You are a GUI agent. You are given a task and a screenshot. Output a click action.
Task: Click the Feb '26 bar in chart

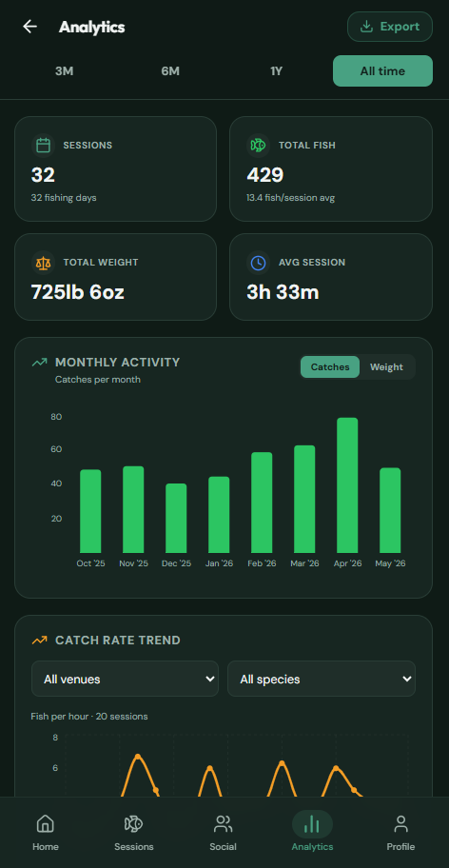click(262, 503)
